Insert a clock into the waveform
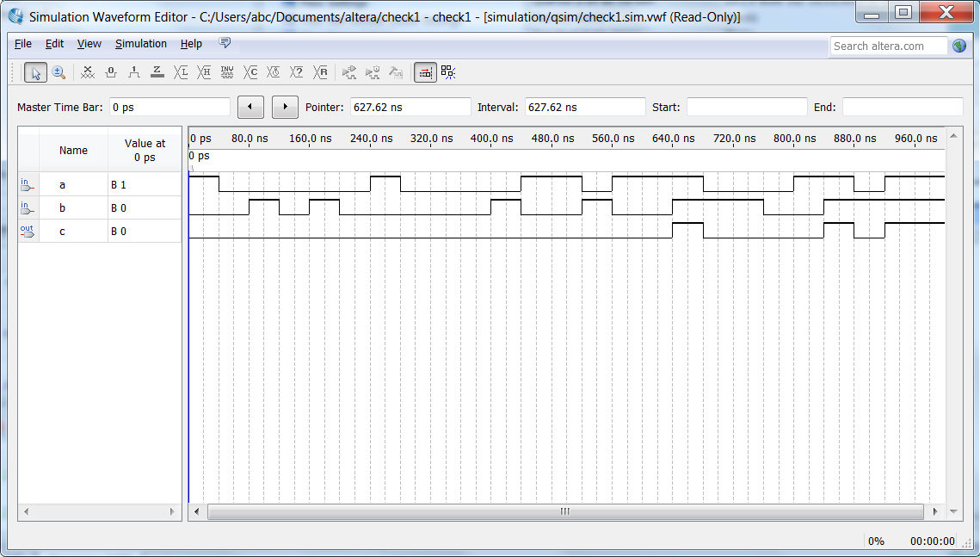This screenshot has height=557, width=980. click(273, 72)
